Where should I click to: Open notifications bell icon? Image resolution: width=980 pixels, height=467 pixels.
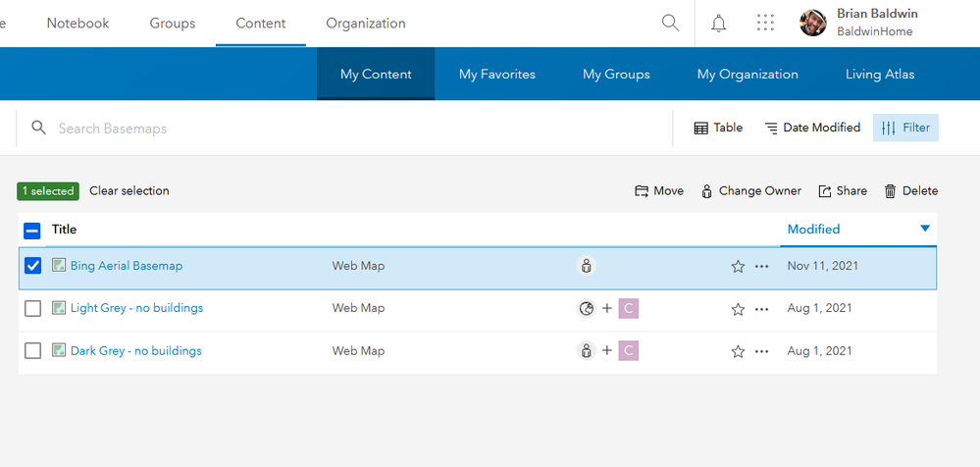tap(719, 24)
